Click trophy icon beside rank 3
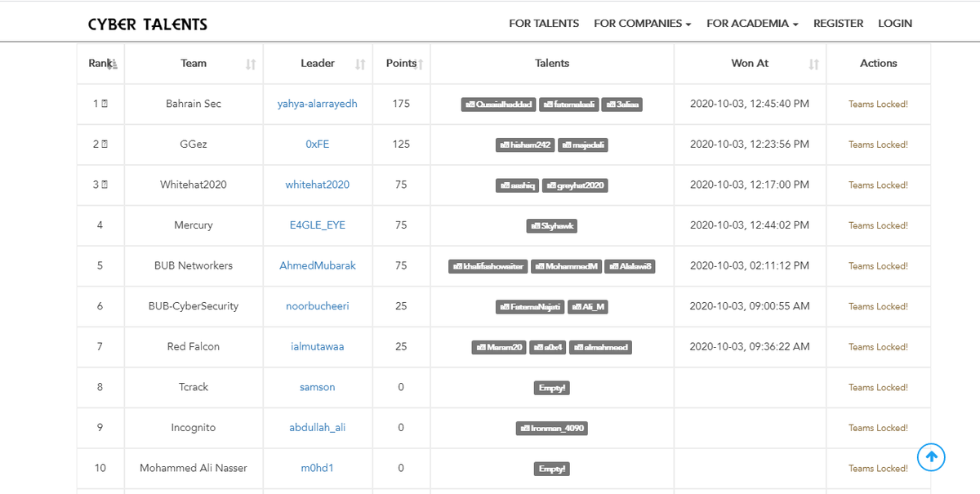Image resolution: width=980 pixels, height=494 pixels. pos(105,185)
